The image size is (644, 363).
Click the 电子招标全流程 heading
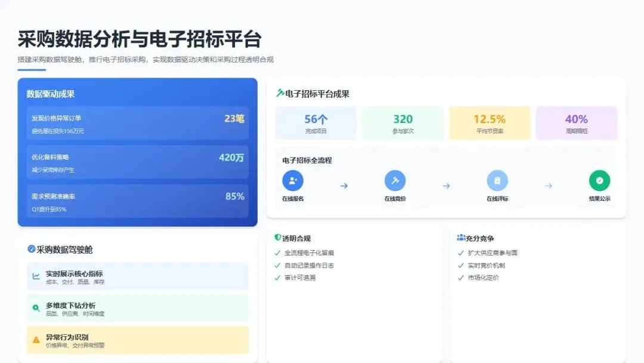(307, 161)
